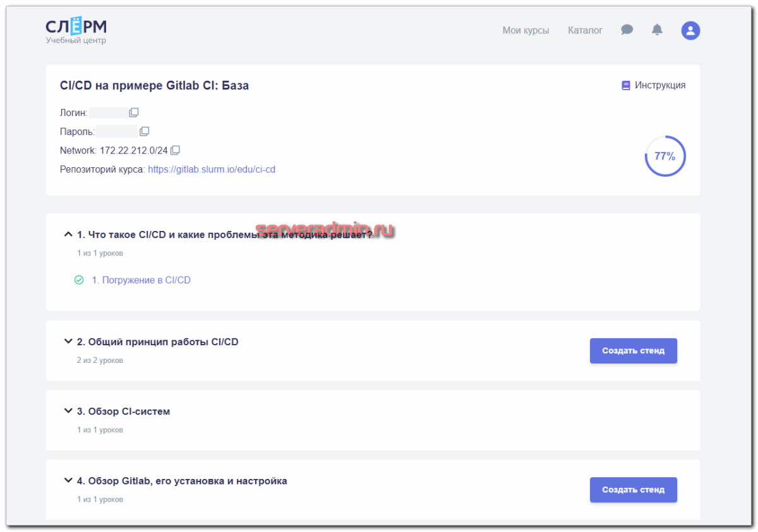Open the Каталог menu item
The image size is (758, 532).
[585, 30]
